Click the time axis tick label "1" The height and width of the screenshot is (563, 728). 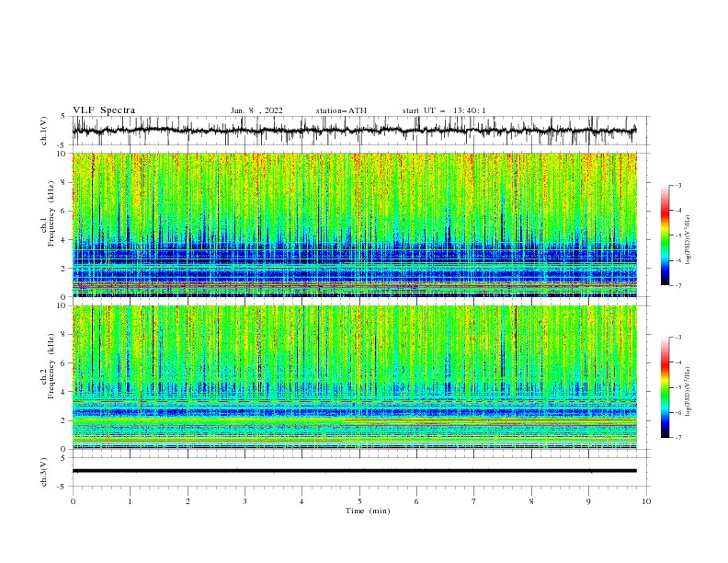(130, 501)
